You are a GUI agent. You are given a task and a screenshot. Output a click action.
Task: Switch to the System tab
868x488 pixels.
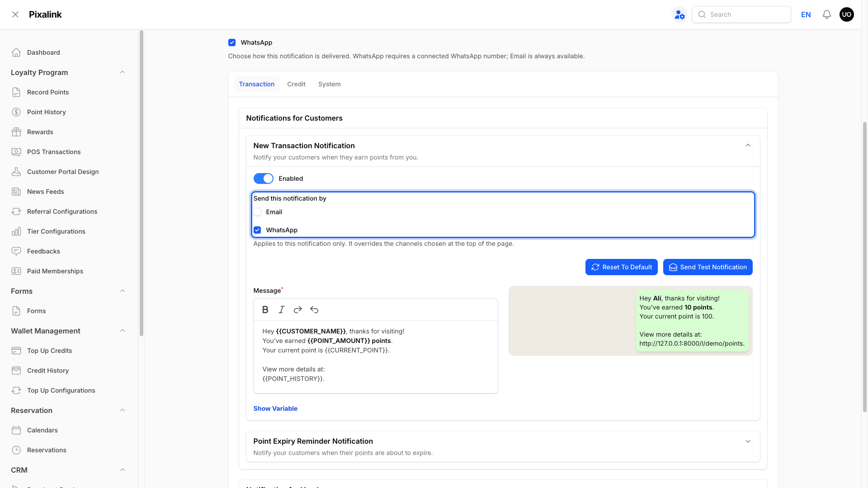(x=330, y=84)
